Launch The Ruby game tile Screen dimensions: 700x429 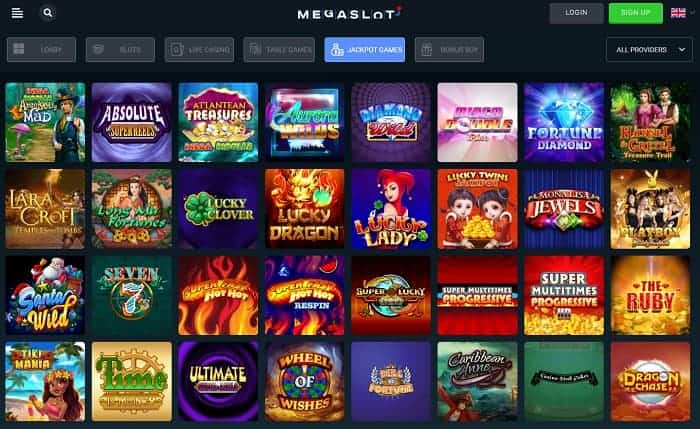(x=650, y=295)
